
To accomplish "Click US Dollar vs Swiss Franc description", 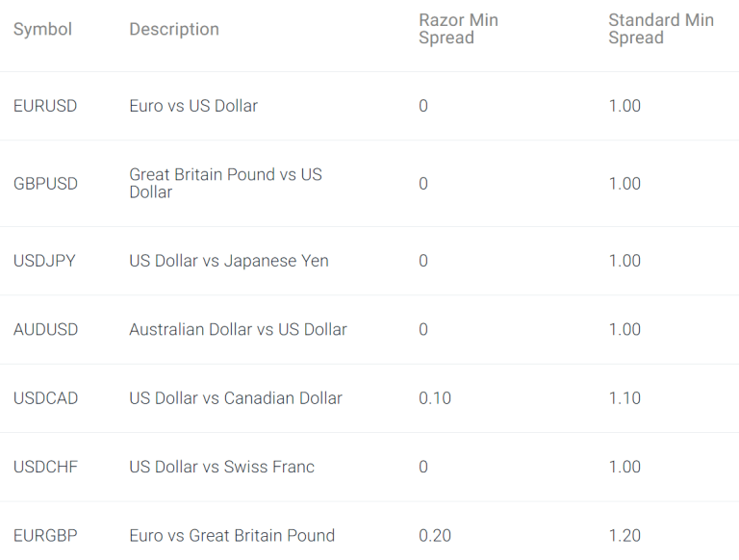I will [221, 467].
